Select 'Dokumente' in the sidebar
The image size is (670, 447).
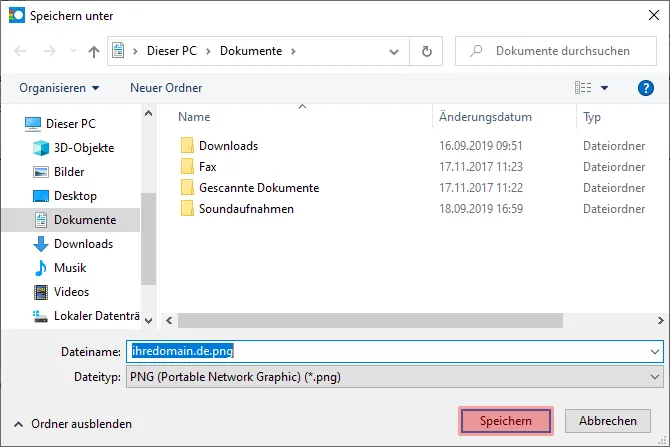coord(71,220)
